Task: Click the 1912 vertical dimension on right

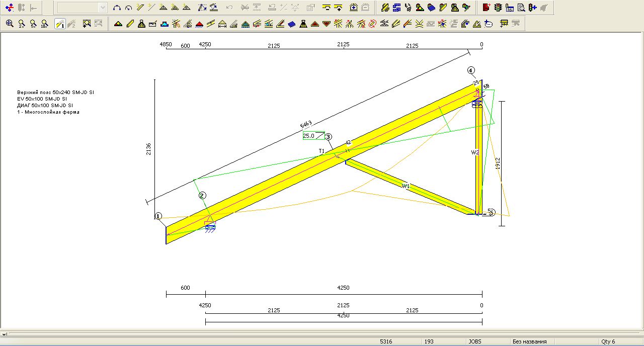Action: click(498, 163)
